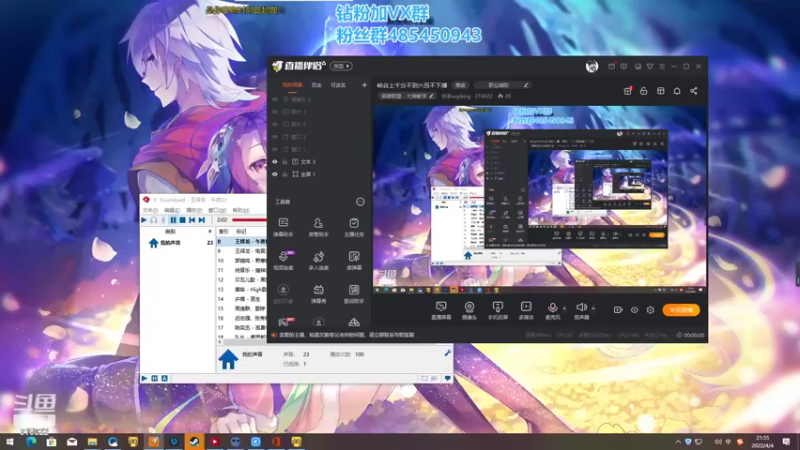Add a new scene with plus icon
800x450 pixels.
(x=364, y=85)
